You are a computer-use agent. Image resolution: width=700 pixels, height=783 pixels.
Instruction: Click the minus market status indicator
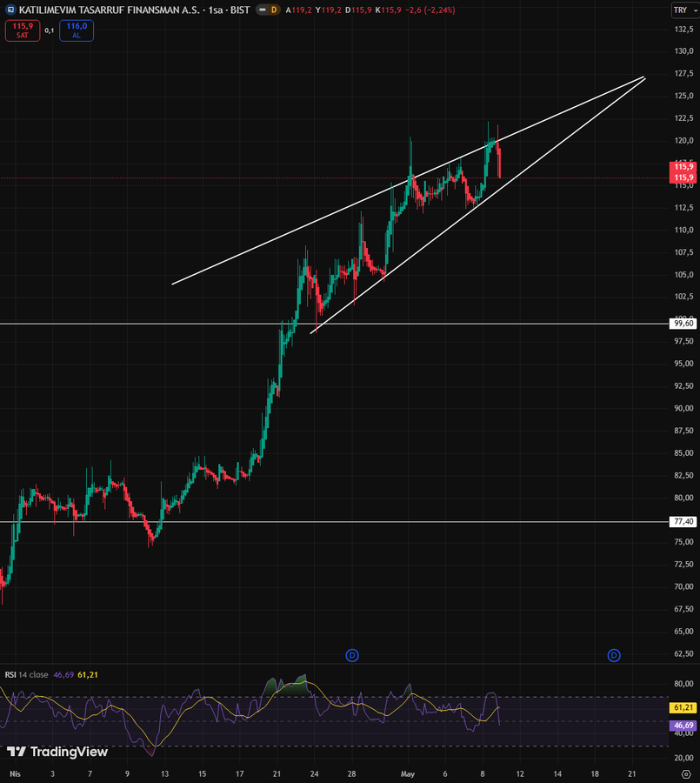coord(262,10)
